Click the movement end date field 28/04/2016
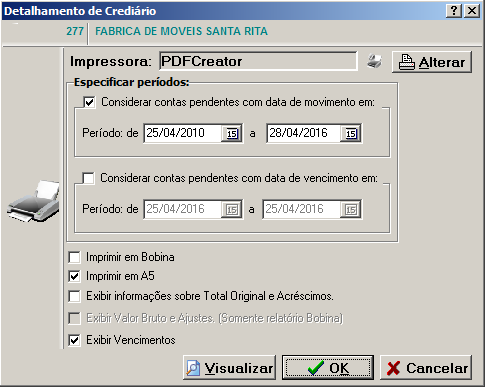 [x=303, y=133]
